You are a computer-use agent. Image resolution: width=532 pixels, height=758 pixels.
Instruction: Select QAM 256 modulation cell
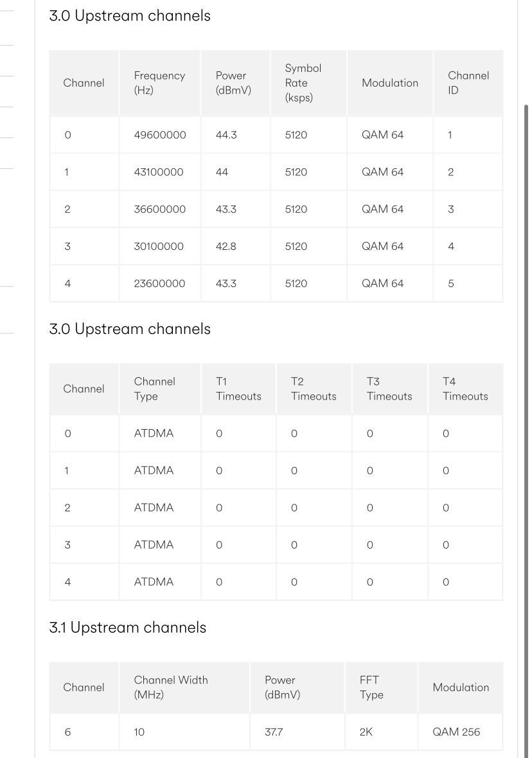coord(456,732)
